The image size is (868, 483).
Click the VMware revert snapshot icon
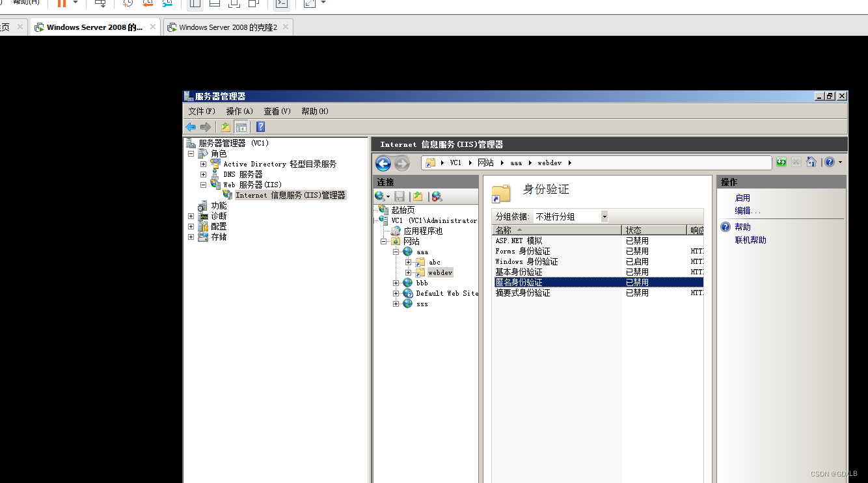(148, 3)
